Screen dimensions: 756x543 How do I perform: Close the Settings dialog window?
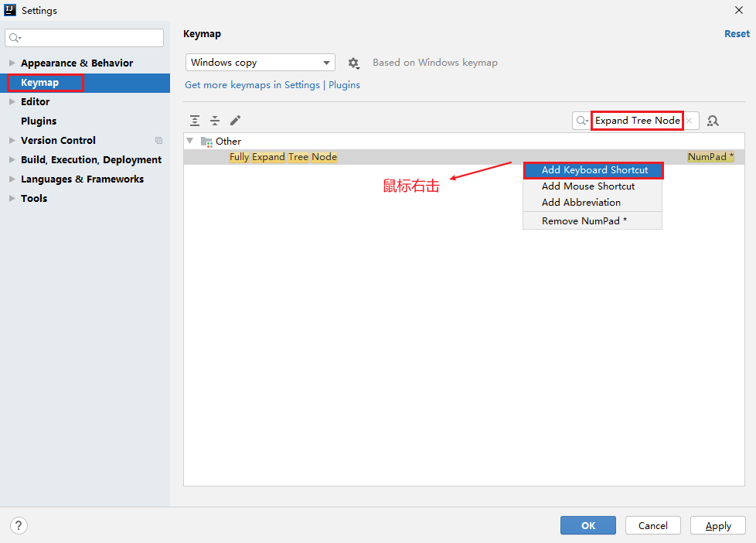[x=739, y=10]
